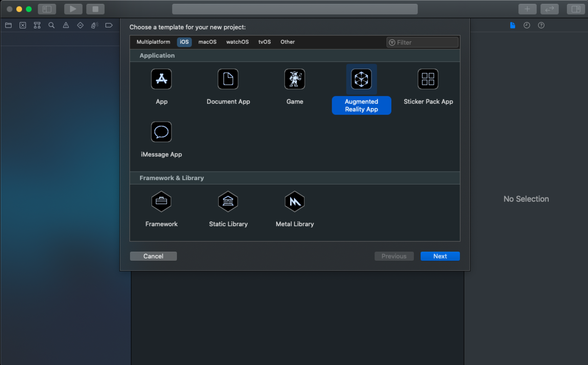Open the Symbol navigator icon

point(37,25)
